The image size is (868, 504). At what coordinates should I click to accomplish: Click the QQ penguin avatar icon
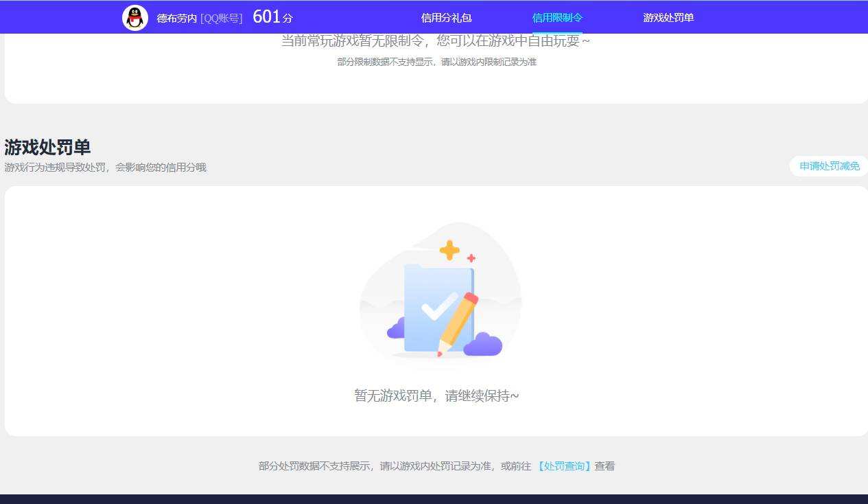(135, 18)
